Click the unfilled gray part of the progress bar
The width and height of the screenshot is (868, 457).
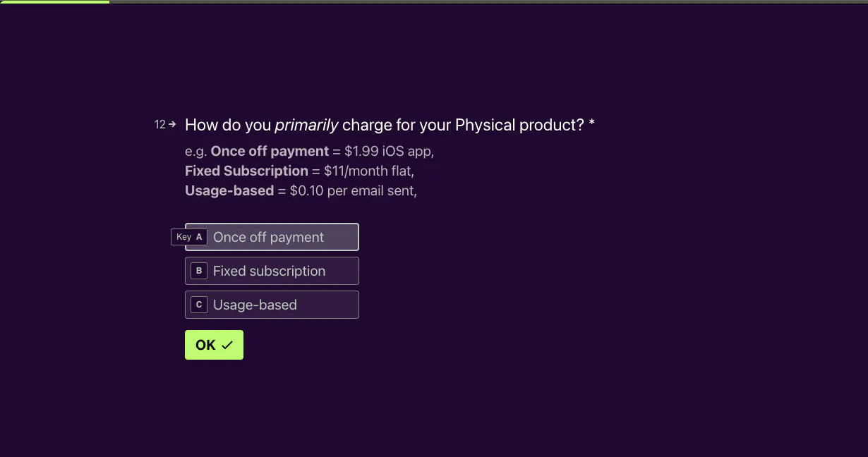coord(488,1)
